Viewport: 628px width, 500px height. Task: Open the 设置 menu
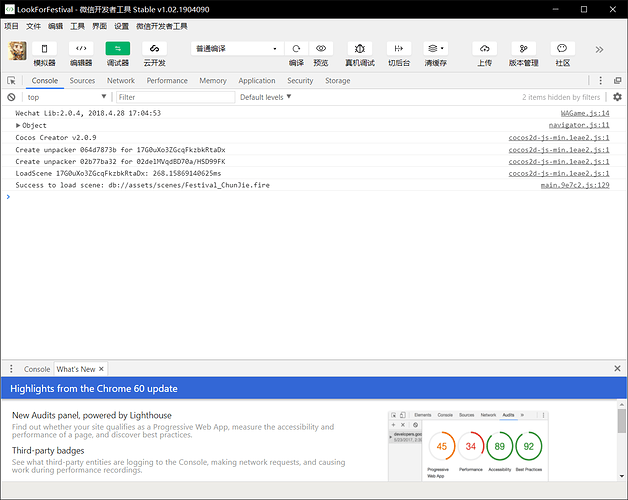(121, 26)
